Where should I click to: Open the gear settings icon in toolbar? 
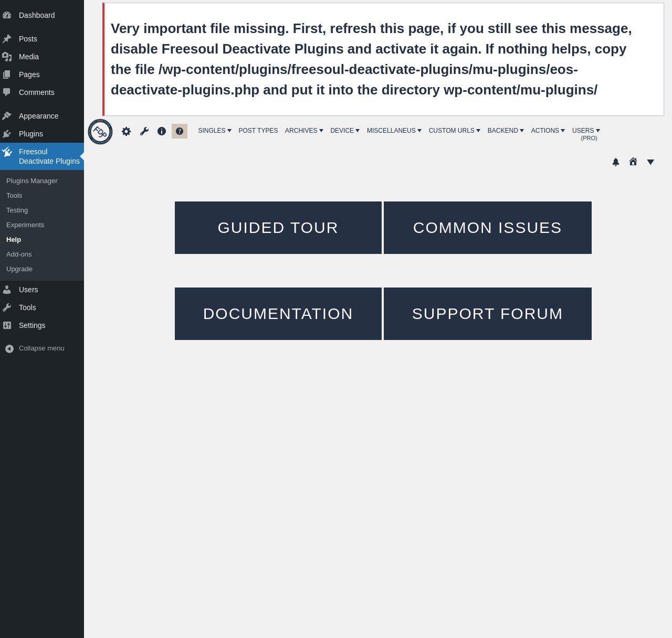click(x=126, y=131)
